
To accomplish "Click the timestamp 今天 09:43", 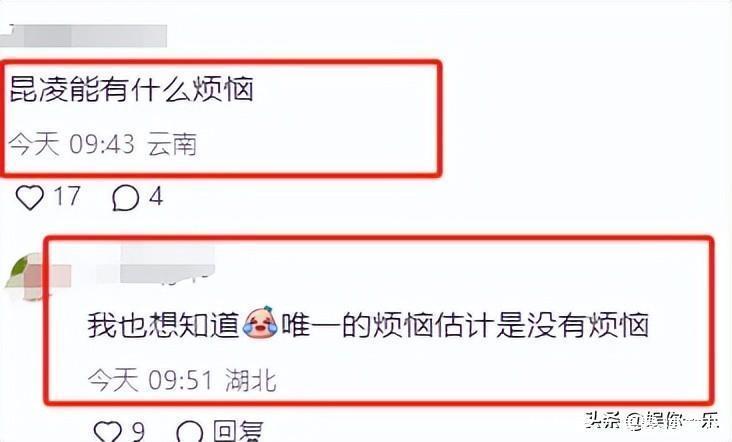I will click(72, 143).
